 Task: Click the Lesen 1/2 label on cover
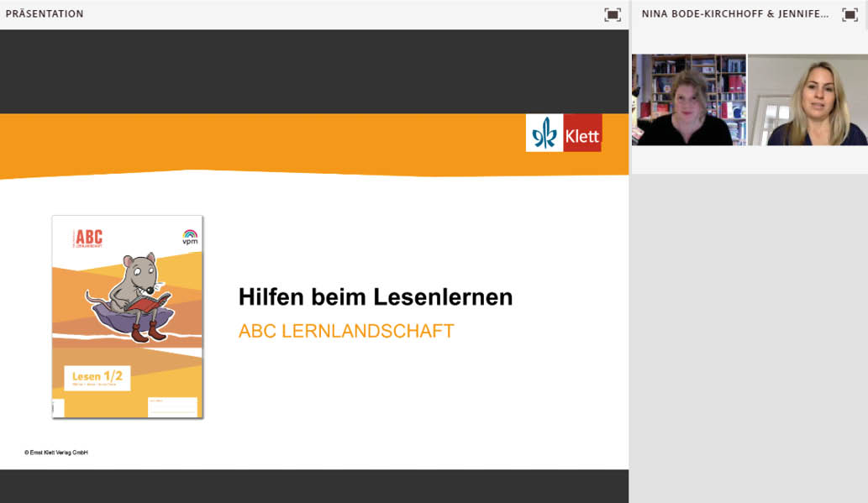[x=97, y=378]
